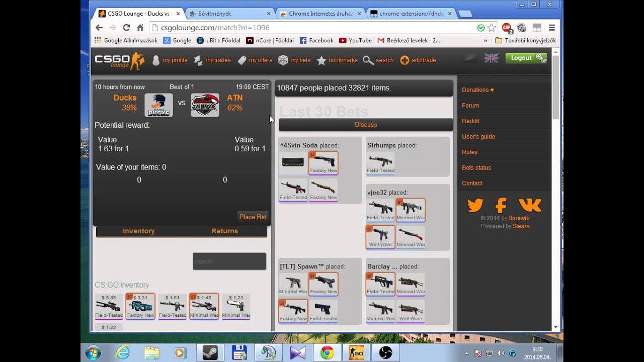Click the add trade plus icon
The image size is (644, 362).
coord(405,60)
